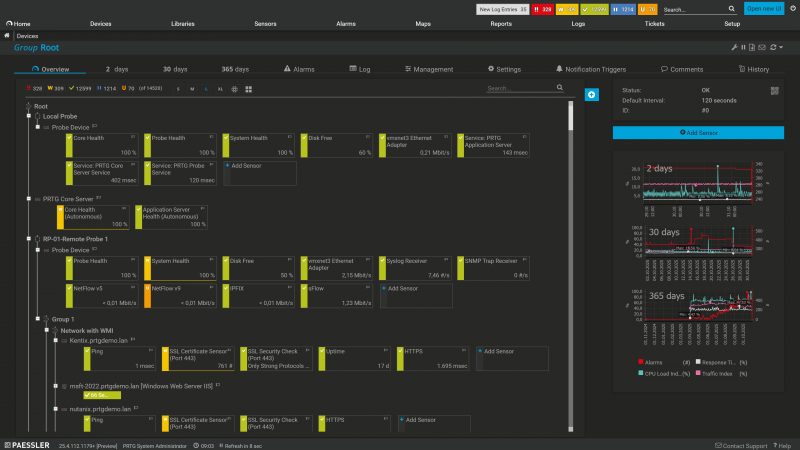This screenshot has width=800, height=450.
Task: Open the Setup main menu
Action: coord(732,23)
